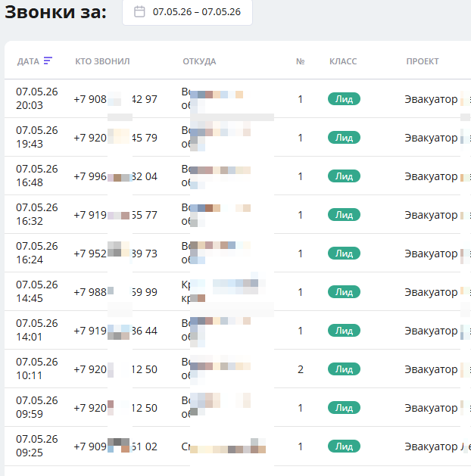Click the calendar icon in date picker
The height and width of the screenshot is (476, 471).
[139, 12]
